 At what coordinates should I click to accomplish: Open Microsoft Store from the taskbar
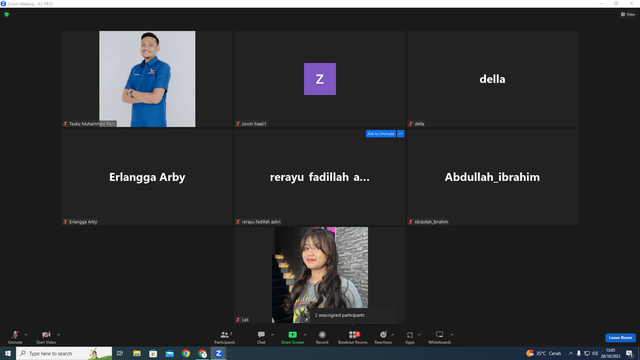click(153, 353)
